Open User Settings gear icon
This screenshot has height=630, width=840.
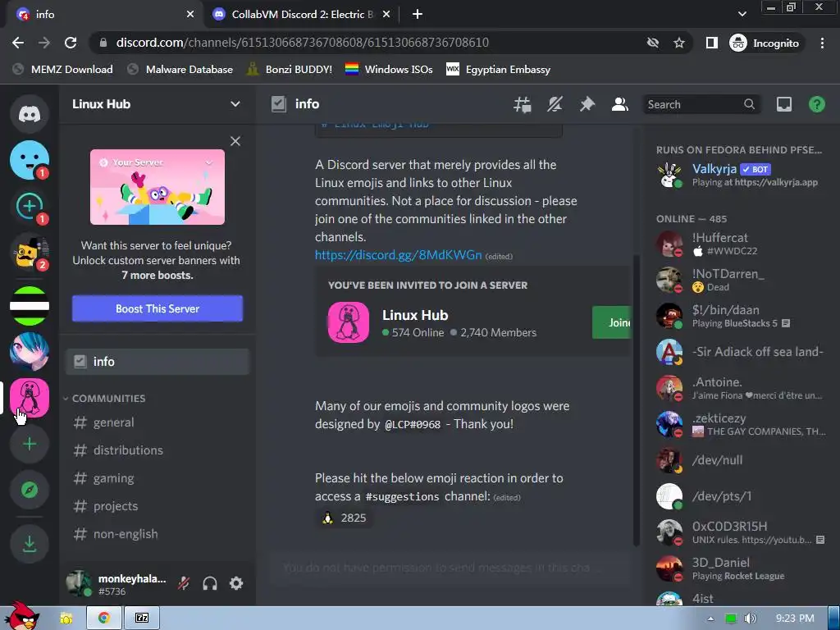click(236, 583)
